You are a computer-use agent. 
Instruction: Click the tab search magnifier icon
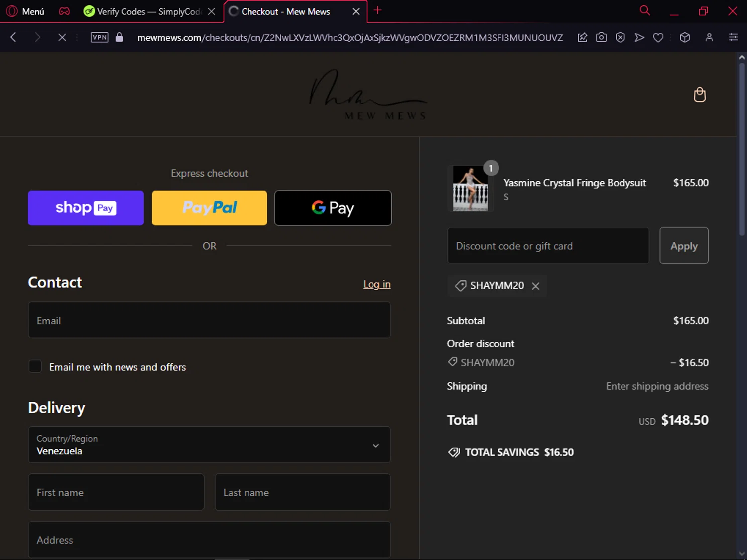point(645,10)
